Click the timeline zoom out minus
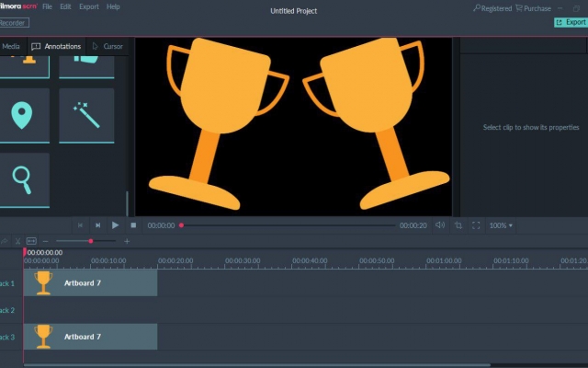The height and width of the screenshot is (368, 588). [x=45, y=241]
